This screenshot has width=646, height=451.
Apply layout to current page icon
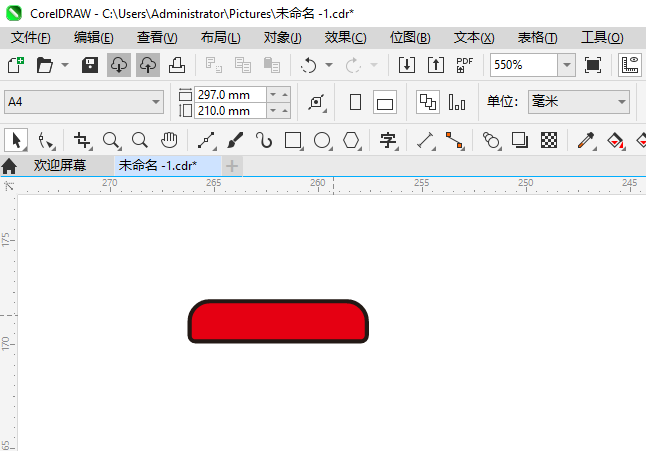(x=457, y=102)
